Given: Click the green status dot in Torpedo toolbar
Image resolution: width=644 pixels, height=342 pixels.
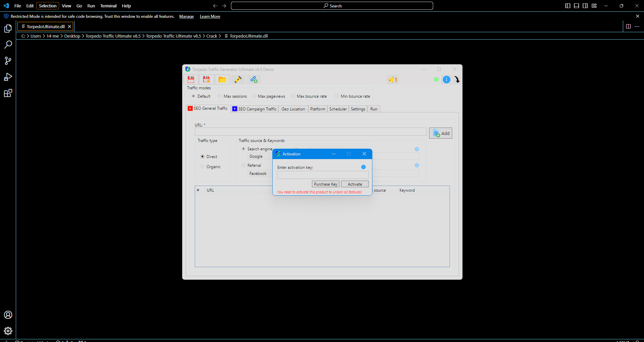Looking at the screenshot, I should 436,80.
